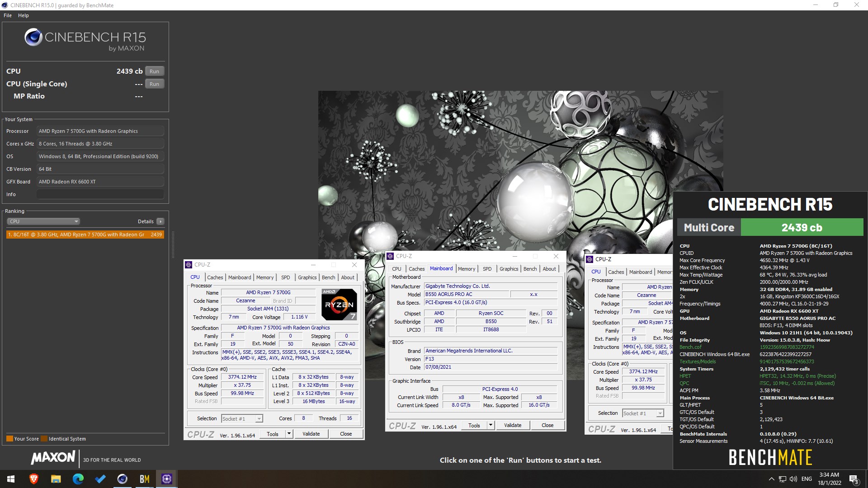Click the AMD Ryzen 7 logo image

pyautogui.click(x=339, y=305)
